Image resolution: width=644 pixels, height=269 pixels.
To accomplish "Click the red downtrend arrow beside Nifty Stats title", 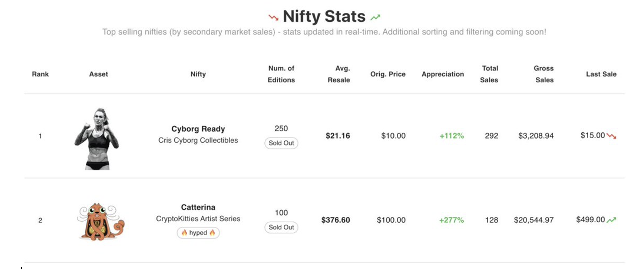I will pos(273,16).
